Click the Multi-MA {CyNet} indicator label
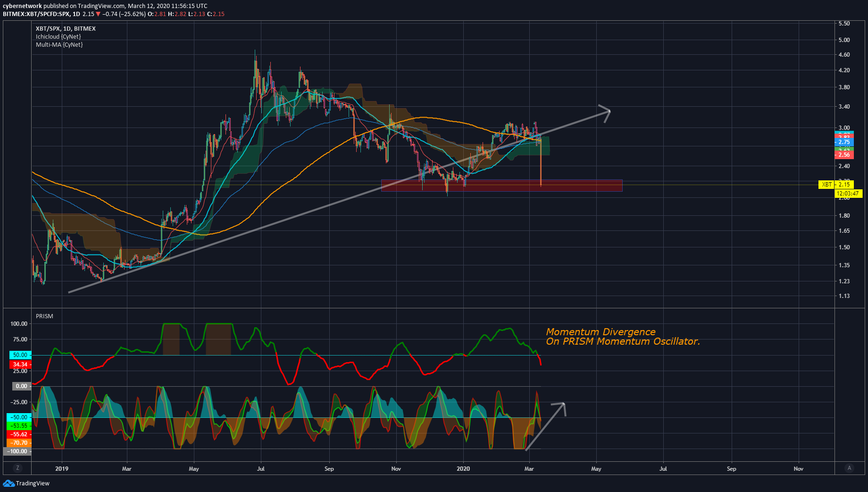The image size is (868, 492). click(59, 44)
